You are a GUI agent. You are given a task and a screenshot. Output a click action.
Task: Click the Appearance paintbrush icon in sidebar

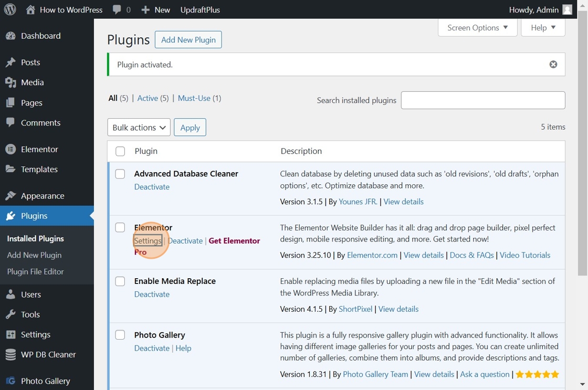[x=10, y=196]
